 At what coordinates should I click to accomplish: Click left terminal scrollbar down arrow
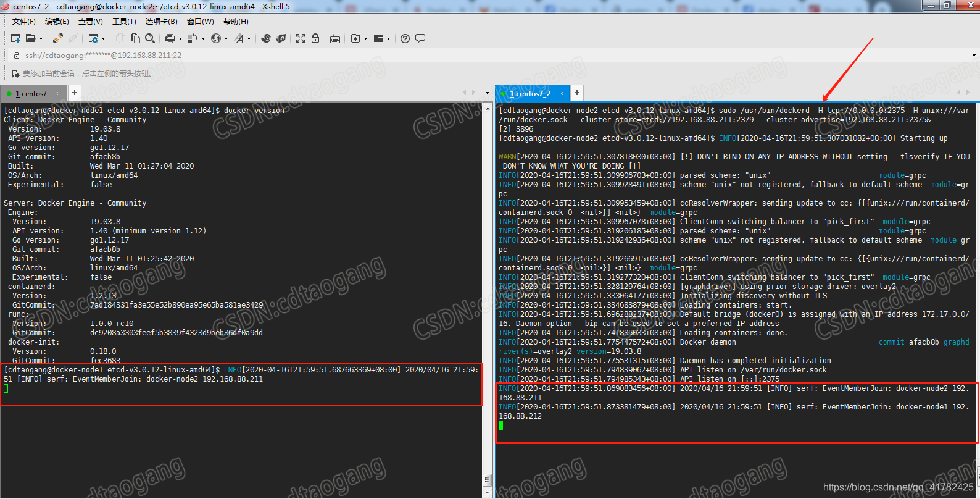coord(488,494)
